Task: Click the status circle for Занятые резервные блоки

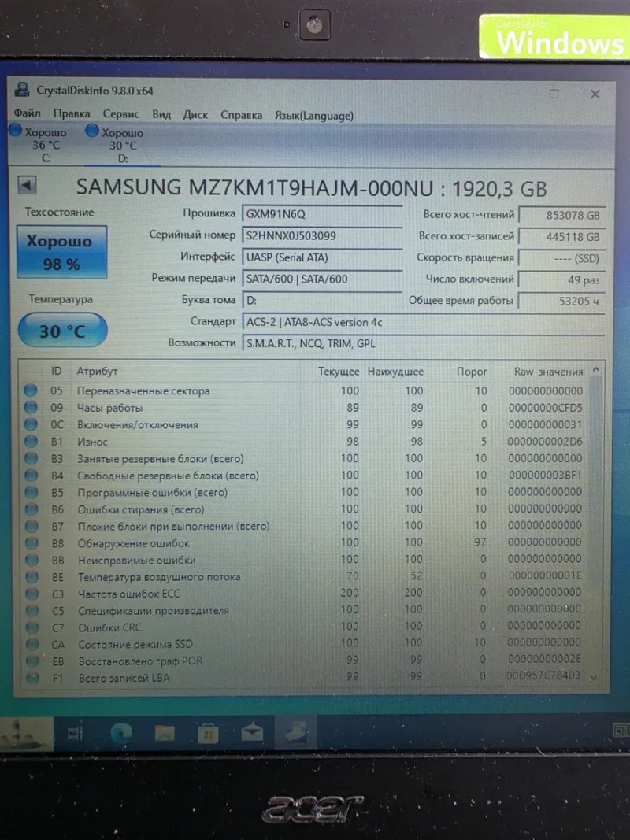Action: pos(31,458)
